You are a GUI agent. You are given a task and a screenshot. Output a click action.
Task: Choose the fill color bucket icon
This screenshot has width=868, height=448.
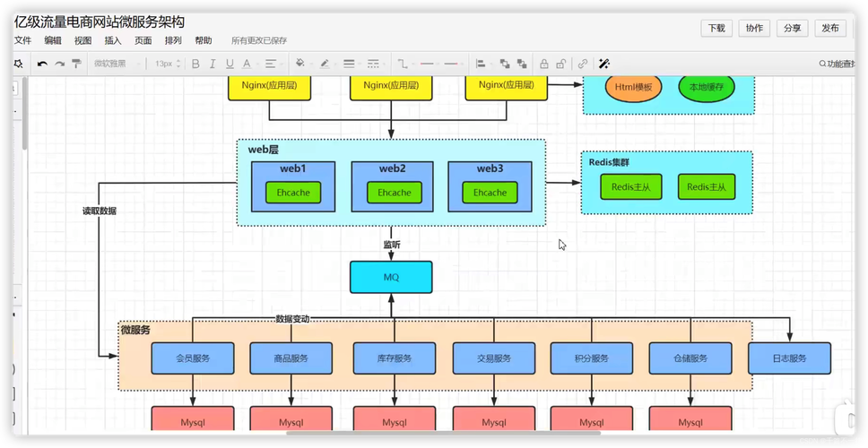coord(300,64)
